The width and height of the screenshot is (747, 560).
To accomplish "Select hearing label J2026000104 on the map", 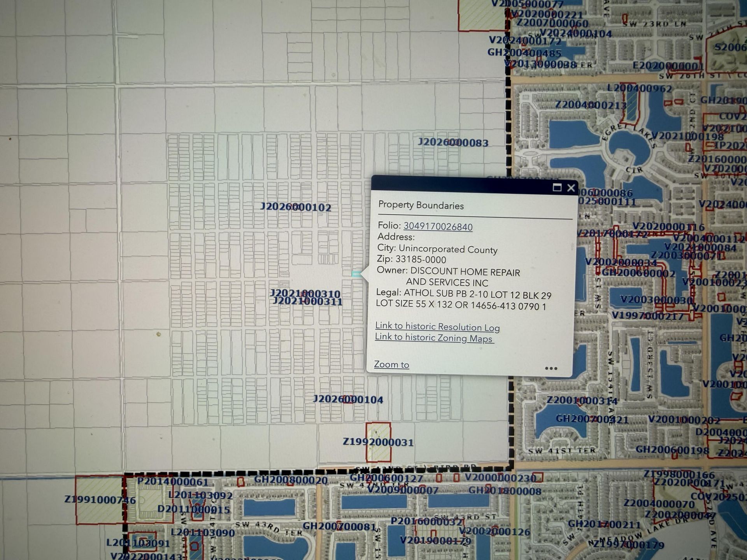I will point(348,399).
